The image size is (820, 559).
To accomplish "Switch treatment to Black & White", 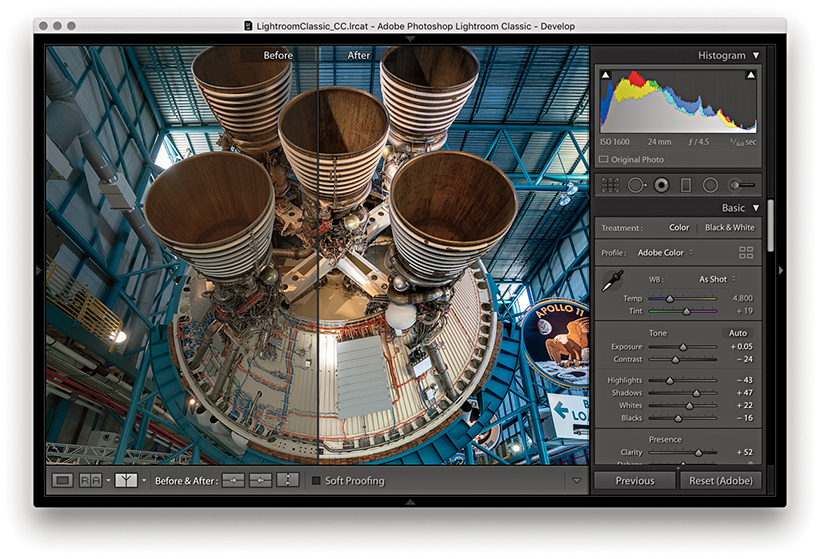I will (x=729, y=228).
